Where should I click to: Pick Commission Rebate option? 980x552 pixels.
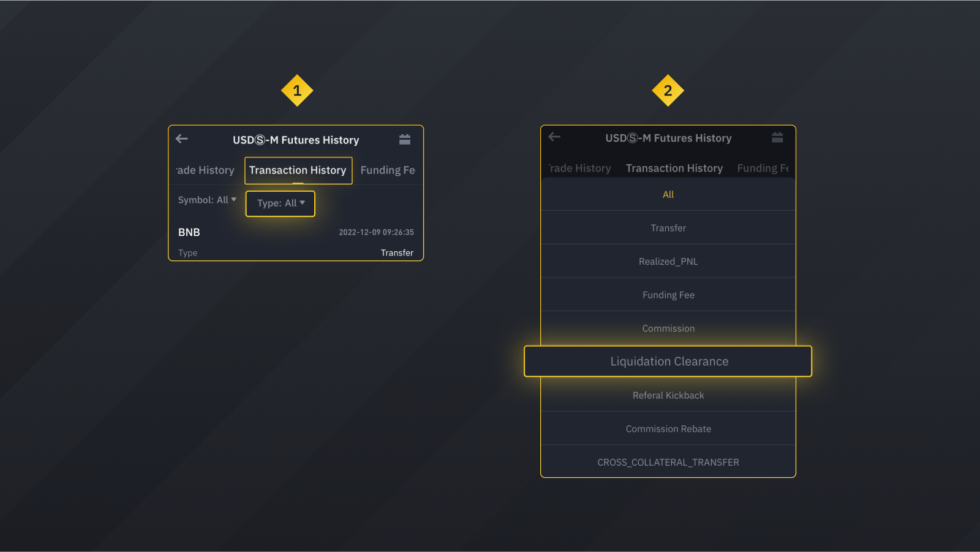tap(668, 429)
